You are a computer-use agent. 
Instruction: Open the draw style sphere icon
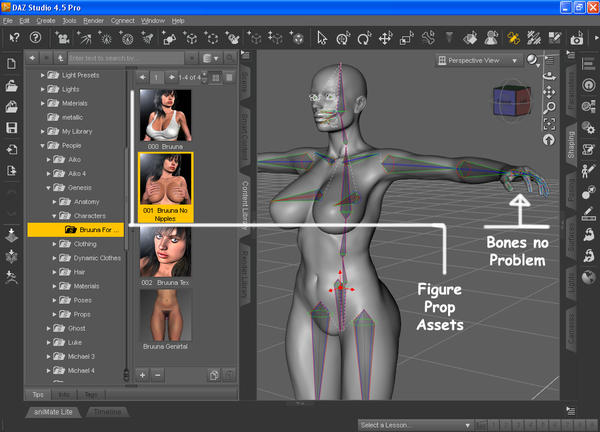[532, 60]
